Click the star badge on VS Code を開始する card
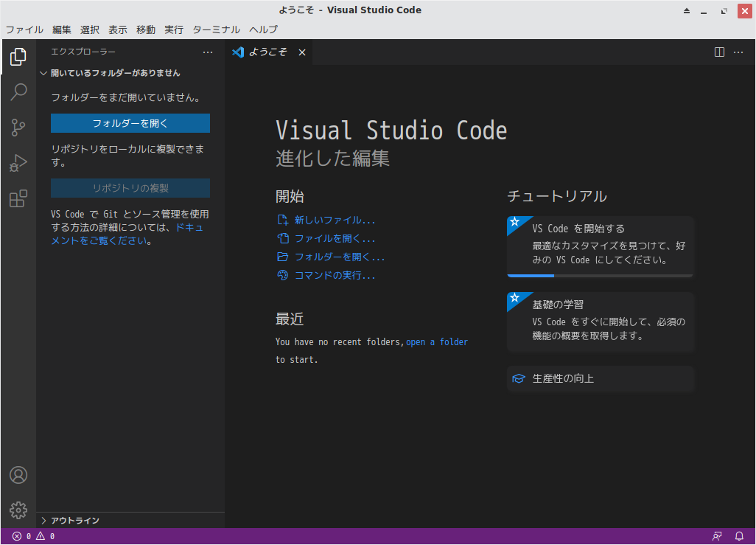The height and width of the screenshot is (545, 756). 515,222
